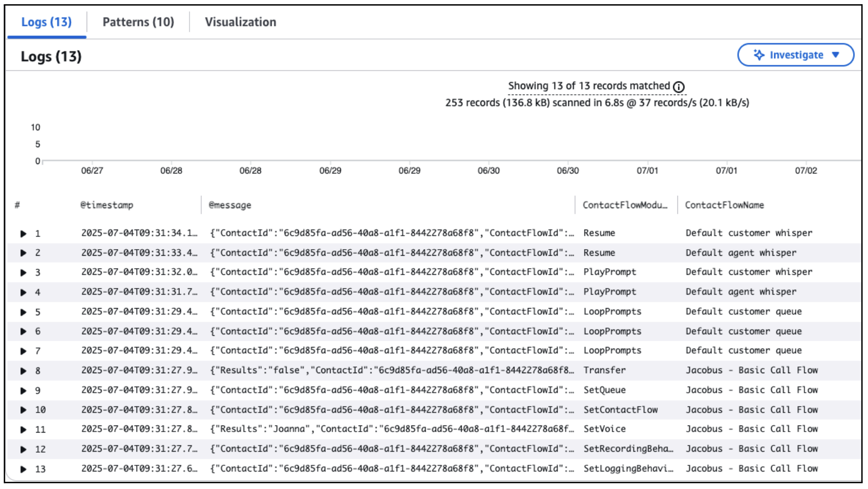Image resolution: width=868 pixels, height=489 pixels.
Task: Expand row 11 SetVoice log entry
Action: pos(23,430)
